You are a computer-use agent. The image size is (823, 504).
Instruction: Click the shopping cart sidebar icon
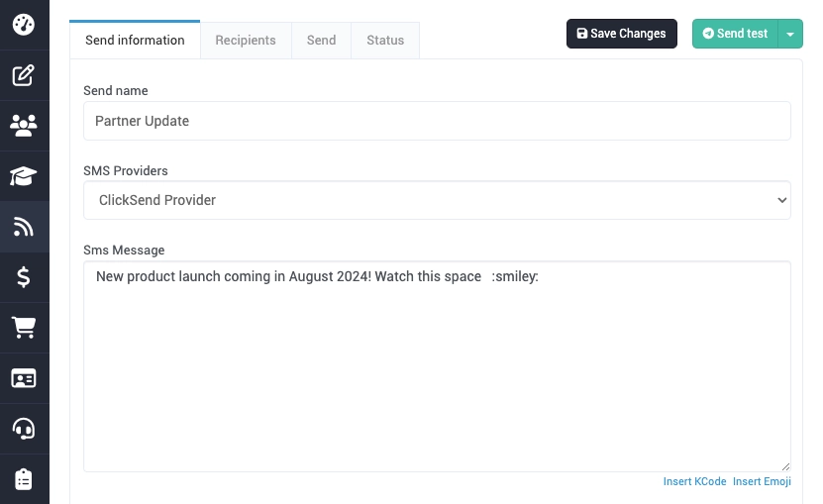click(x=24, y=328)
